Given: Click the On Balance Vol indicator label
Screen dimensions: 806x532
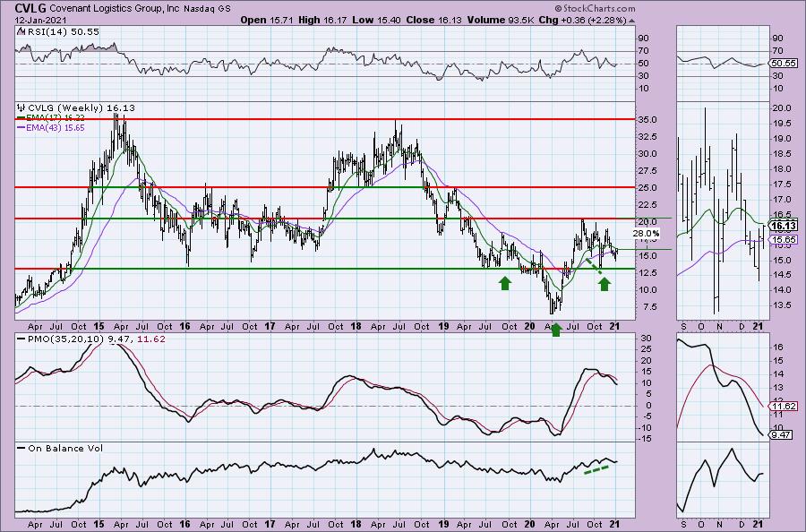Looking at the screenshot, I should coord(65,448).
